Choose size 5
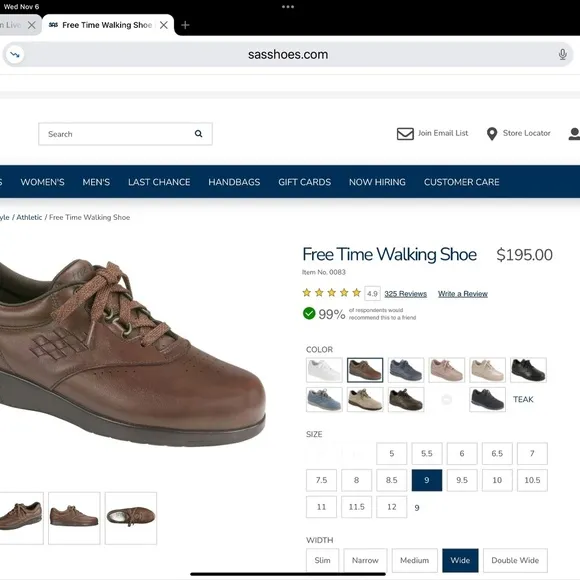This screenshot has width=580, height=580. (391, 453)
